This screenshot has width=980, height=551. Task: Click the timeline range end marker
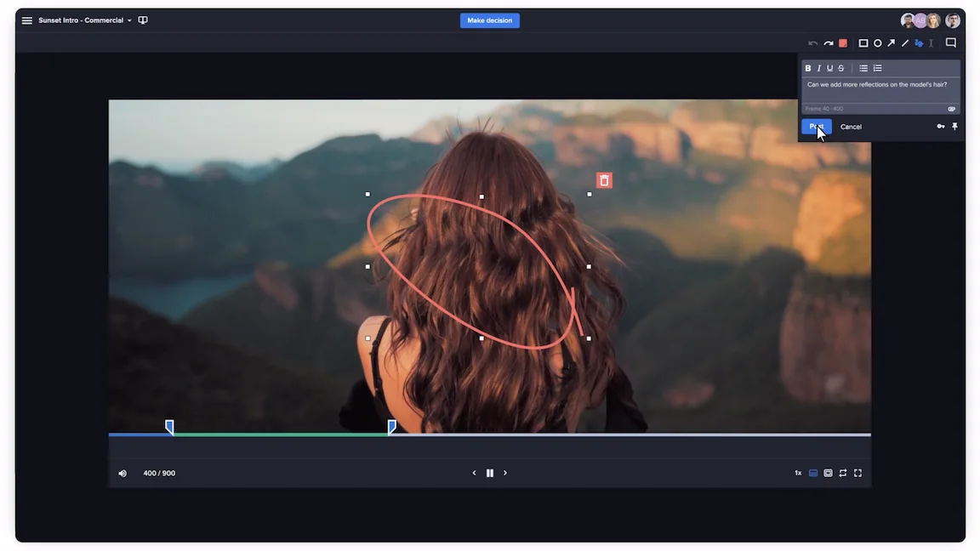coord(391,426)
